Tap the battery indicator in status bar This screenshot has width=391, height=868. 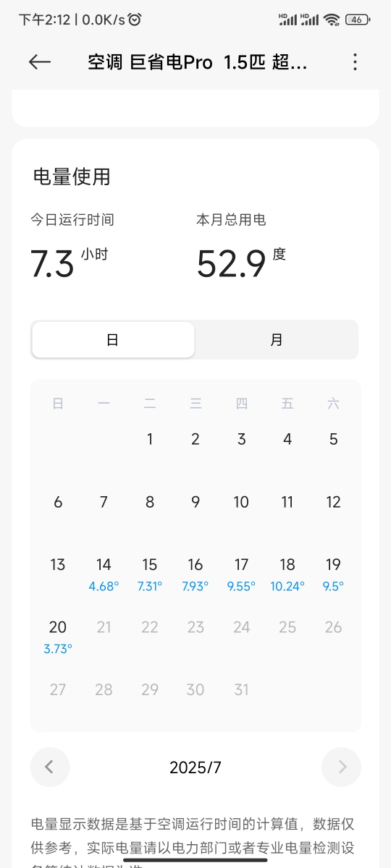click(x=357, y=20)
